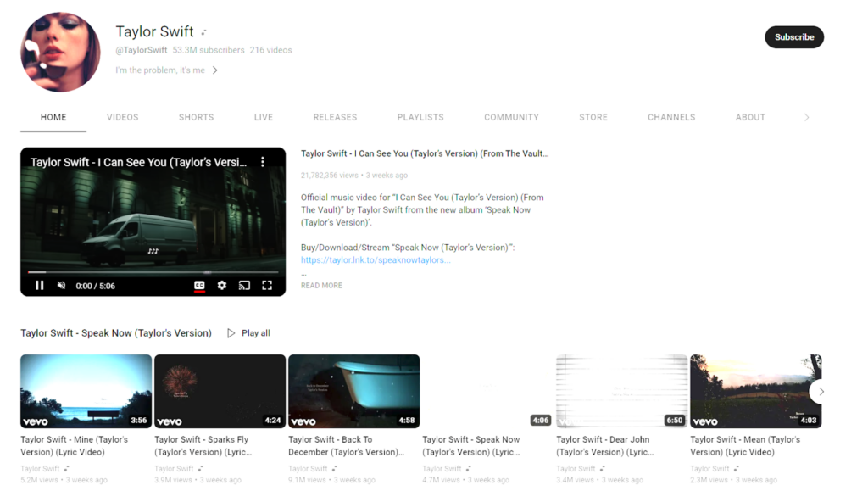This screenshot has height=502, width=868.
Task: Click the Subscribe button
Action: tap(793, 37)
